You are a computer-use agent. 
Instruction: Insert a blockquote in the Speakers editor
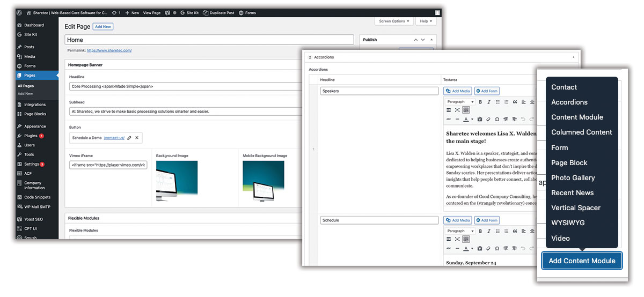point(515,102)
